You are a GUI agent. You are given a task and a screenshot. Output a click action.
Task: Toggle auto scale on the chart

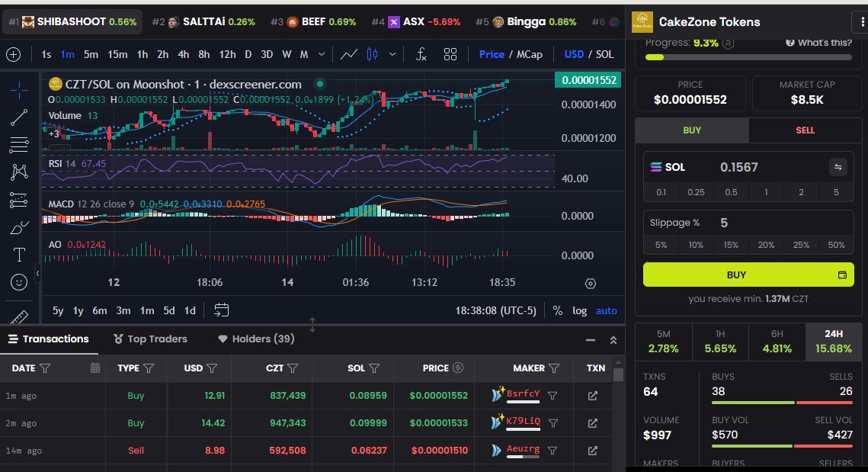pyautogui.click(x=606, y=311)
